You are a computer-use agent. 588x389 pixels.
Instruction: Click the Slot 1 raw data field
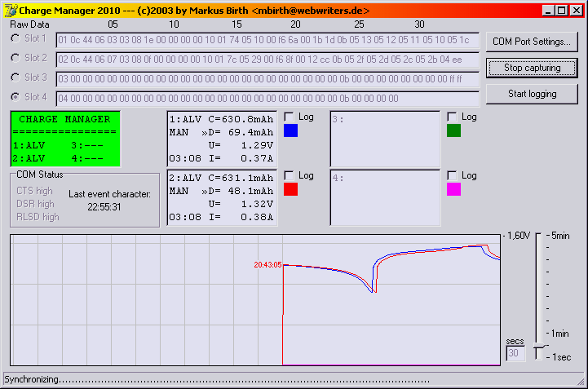click(266, 40)
